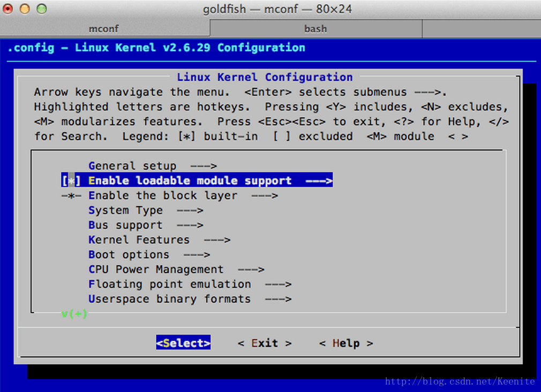Minimize the terminal with yellow button
The width and height of the screenshot is (541, 392).
coord(25,9)
